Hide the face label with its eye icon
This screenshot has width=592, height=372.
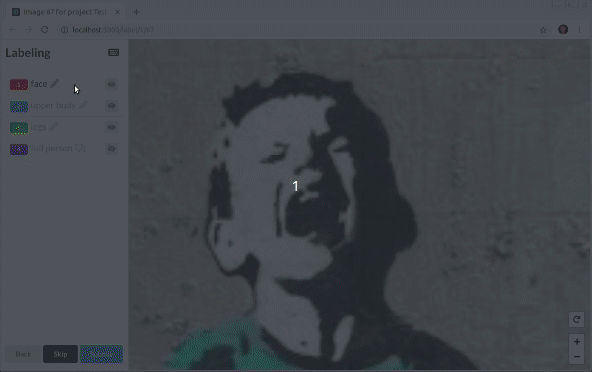click(111, 84)
